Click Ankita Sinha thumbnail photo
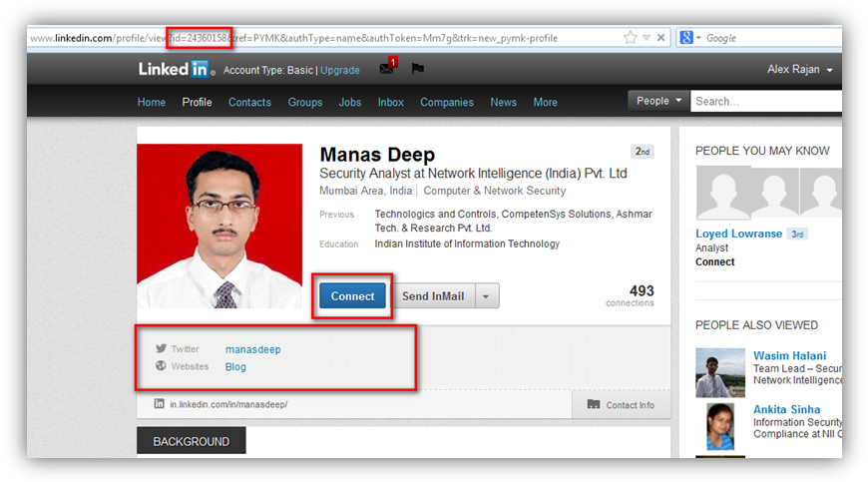 click(720, 426)
